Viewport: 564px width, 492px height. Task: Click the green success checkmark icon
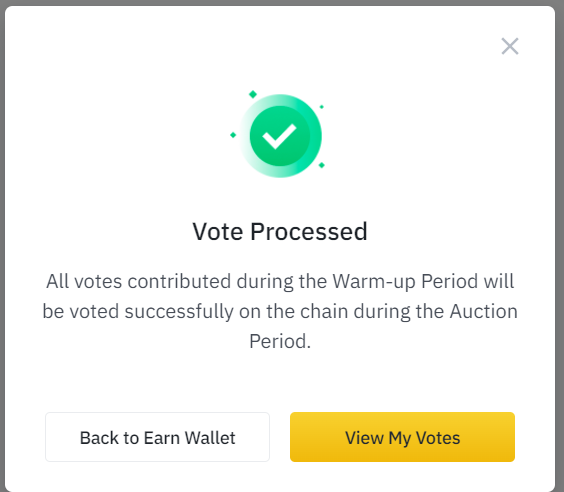coord(280,136)
